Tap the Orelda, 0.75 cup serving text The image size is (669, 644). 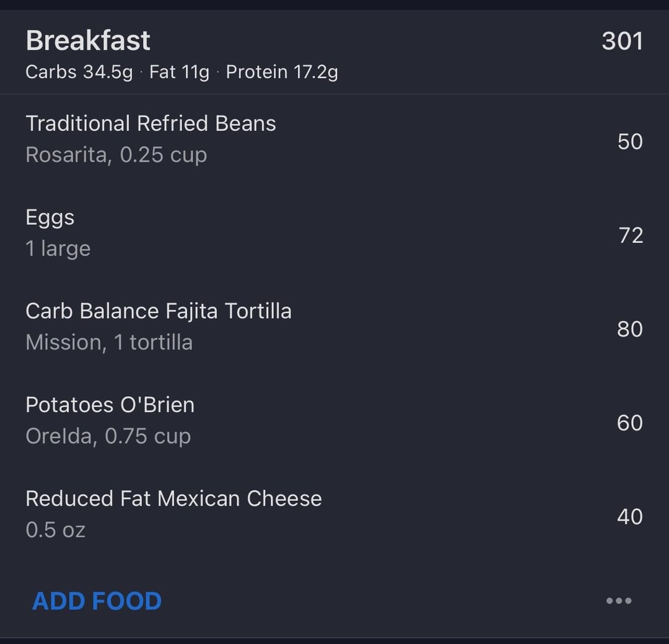pos(108,436)
